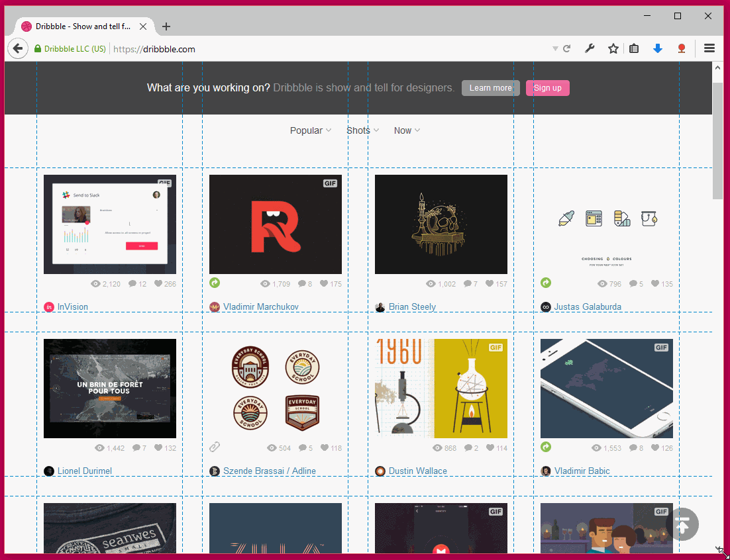730x560 pixels.
Task: Open downloads via the blue arrow icon
Action: pyautogui.click(x=658, y=48)
